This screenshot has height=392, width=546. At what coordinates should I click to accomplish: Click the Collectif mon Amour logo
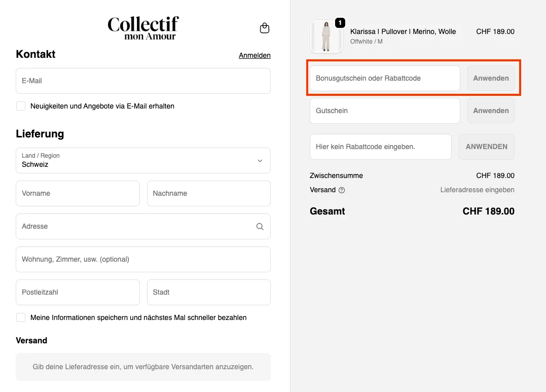[x=143, y=28]
